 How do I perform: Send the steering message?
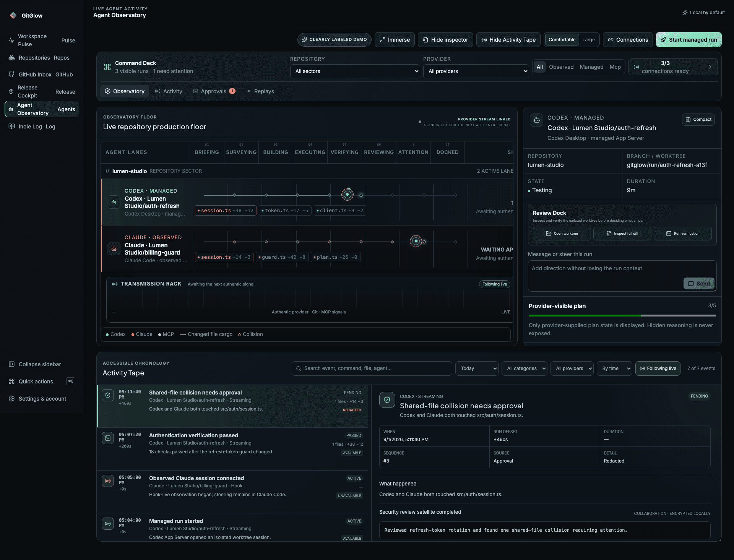point(699,284)
